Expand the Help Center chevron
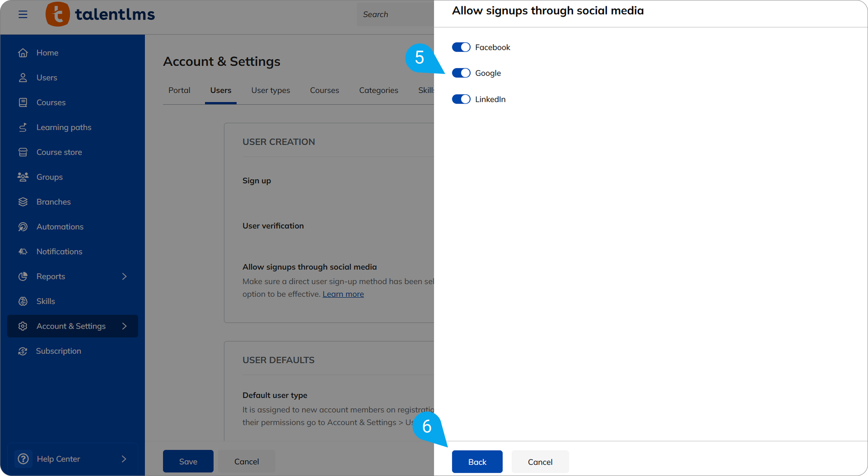 (x=124, y=459)
